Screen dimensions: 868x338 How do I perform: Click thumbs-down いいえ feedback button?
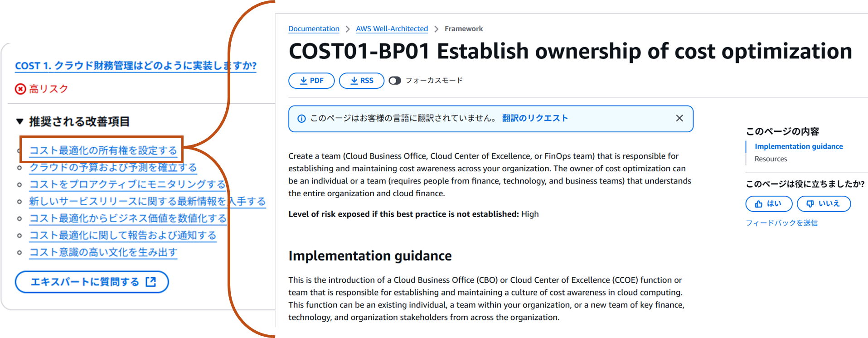pos(823,204)
